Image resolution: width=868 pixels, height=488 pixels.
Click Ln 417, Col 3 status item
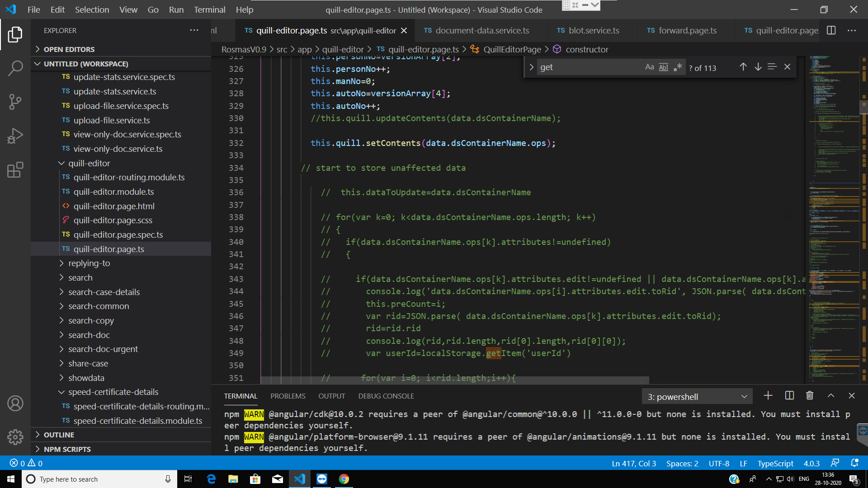point(634,463)
